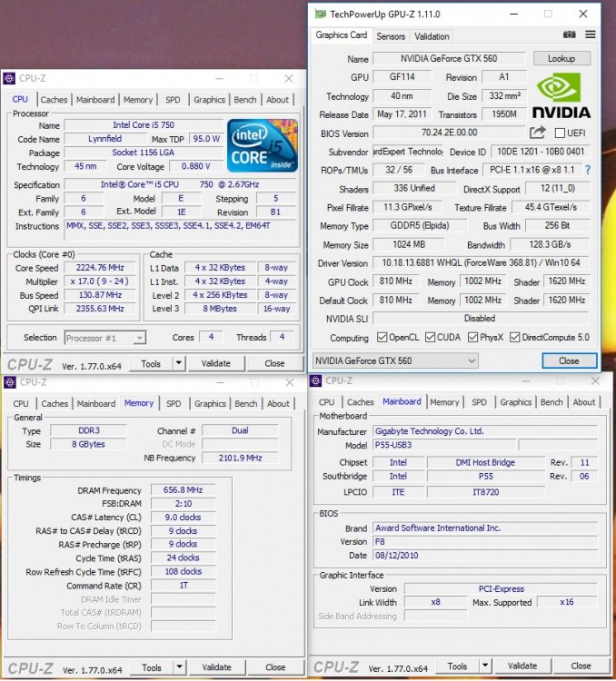
Task: Click the QPI Link value 2355.63 MHz
Action: (100, 309)
